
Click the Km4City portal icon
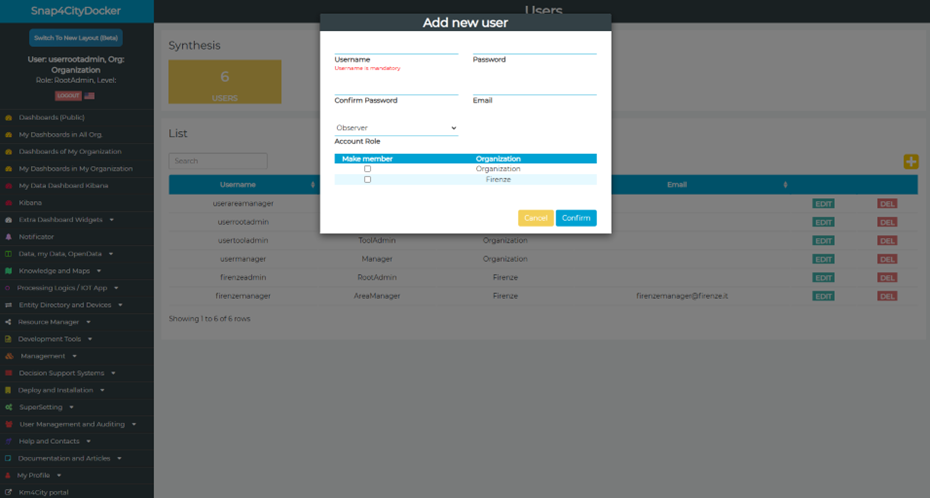click(9, 492)
